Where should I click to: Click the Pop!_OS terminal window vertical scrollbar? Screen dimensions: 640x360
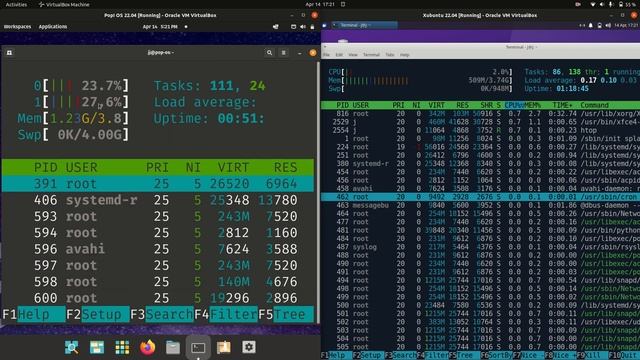318,192
